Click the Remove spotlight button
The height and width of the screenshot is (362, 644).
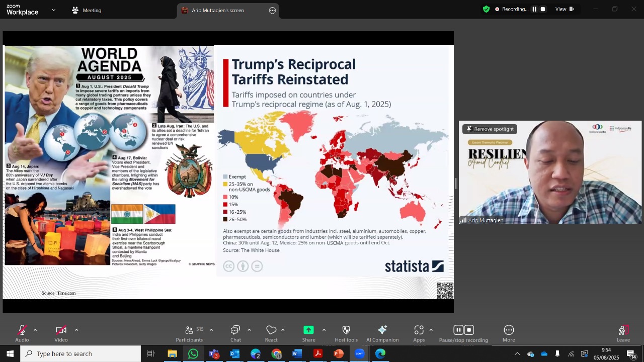[x=490, y=129]
